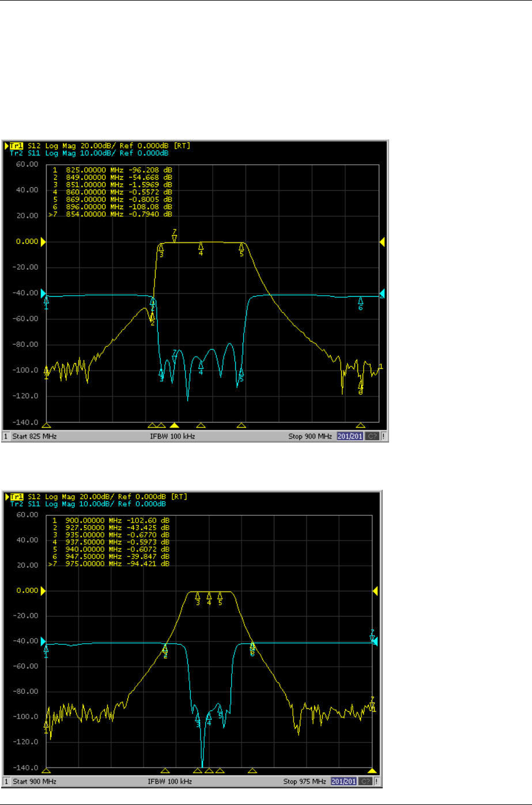Select marker row 896.00000 MHz -108.08 dB
The image size is (532, 805).
pyautogui.click(x=112, y=206)
